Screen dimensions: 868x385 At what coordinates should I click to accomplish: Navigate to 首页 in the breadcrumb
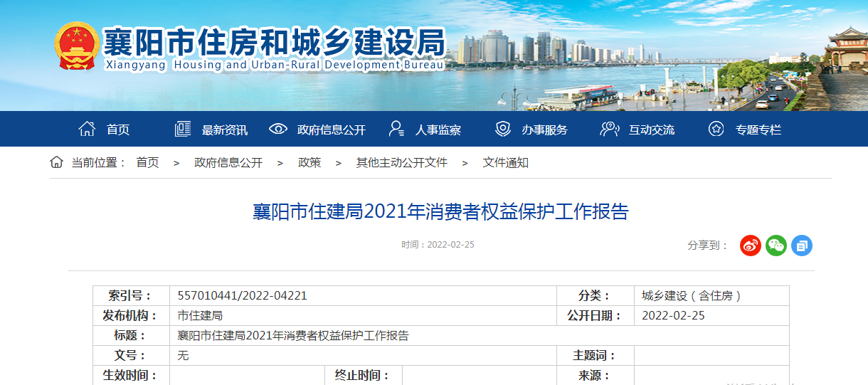coord(148,162)
